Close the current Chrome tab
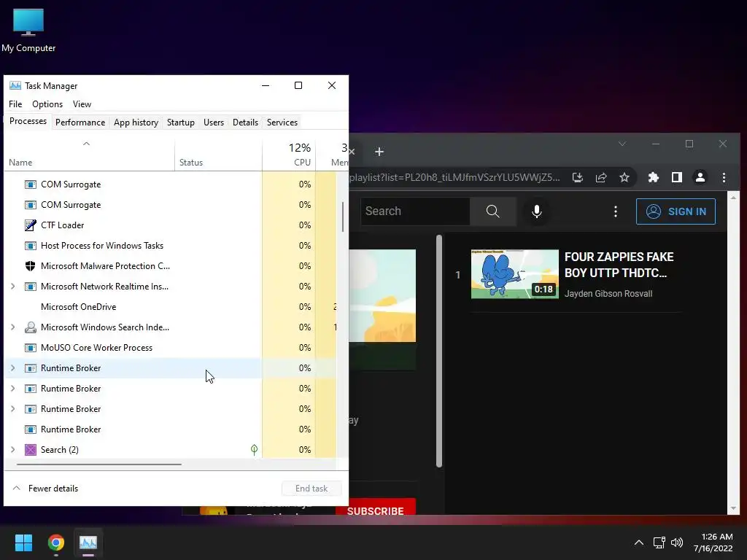Viewport: 747px width, 560px height. pos(352,152)
